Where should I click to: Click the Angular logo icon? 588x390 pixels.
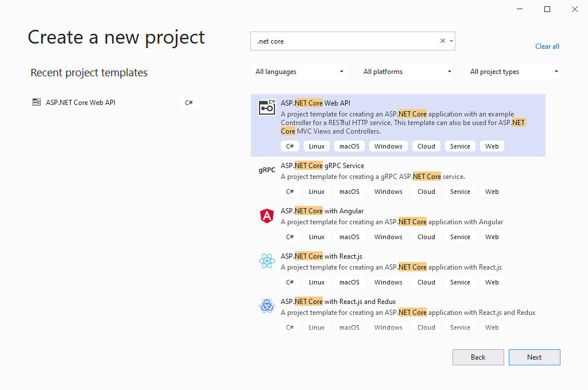coord(267,216)
